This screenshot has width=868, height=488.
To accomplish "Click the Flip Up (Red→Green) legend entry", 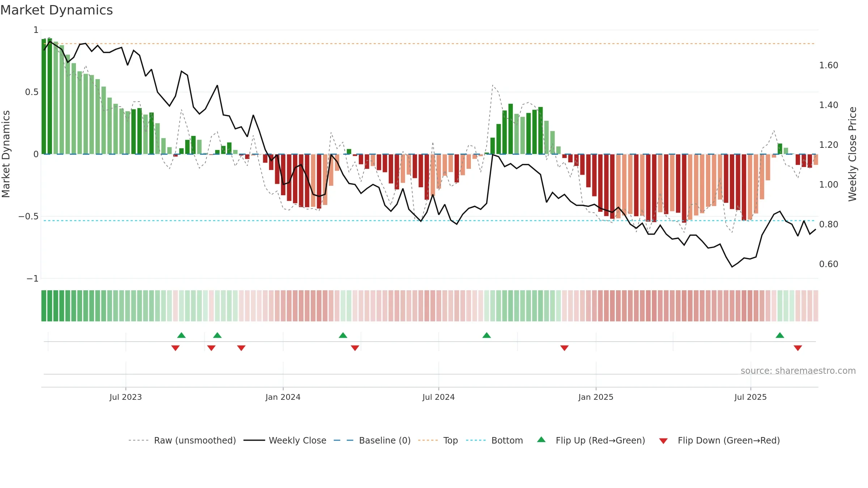I will [x=591, y=440].
